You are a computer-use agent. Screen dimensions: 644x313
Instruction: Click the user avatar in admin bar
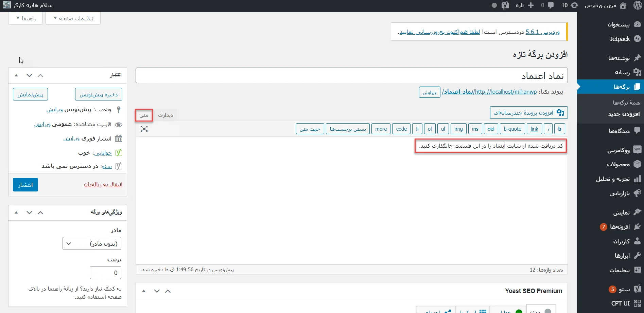click(x=7, y=5)
